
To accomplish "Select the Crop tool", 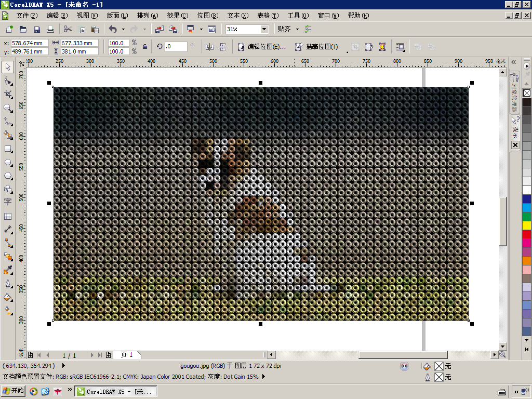I will (x=8, y=95).
